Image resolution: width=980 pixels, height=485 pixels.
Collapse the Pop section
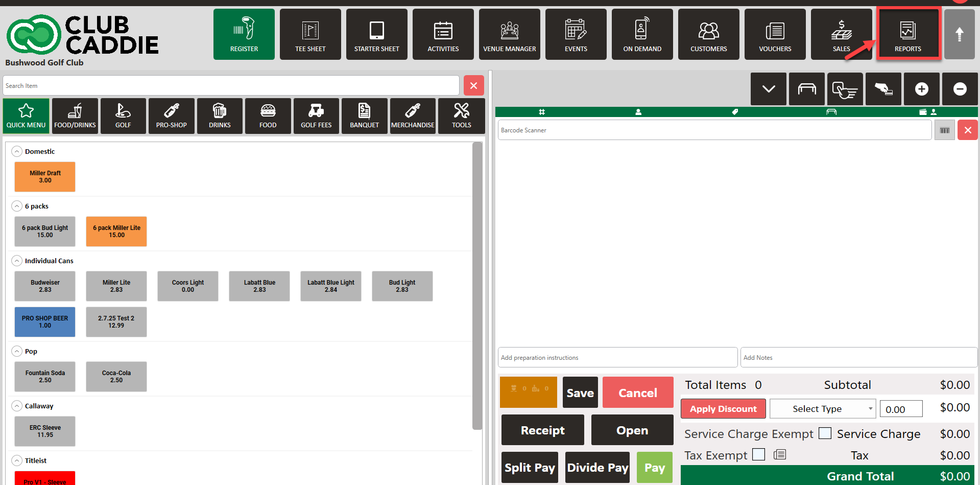pos(17,351)
